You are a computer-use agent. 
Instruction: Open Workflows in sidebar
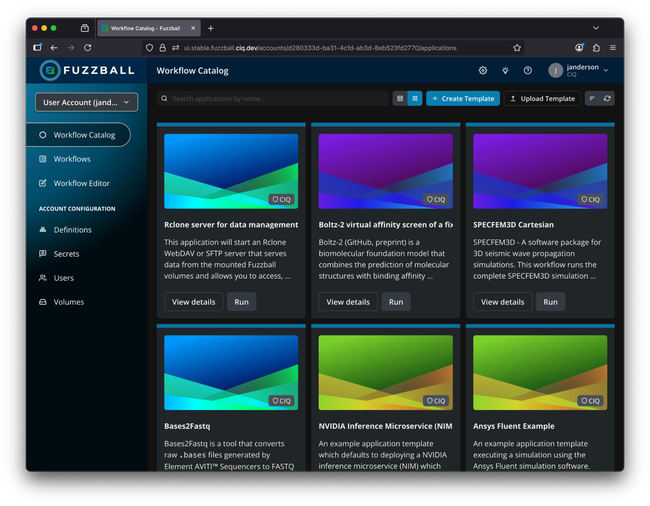click(71, 159)
